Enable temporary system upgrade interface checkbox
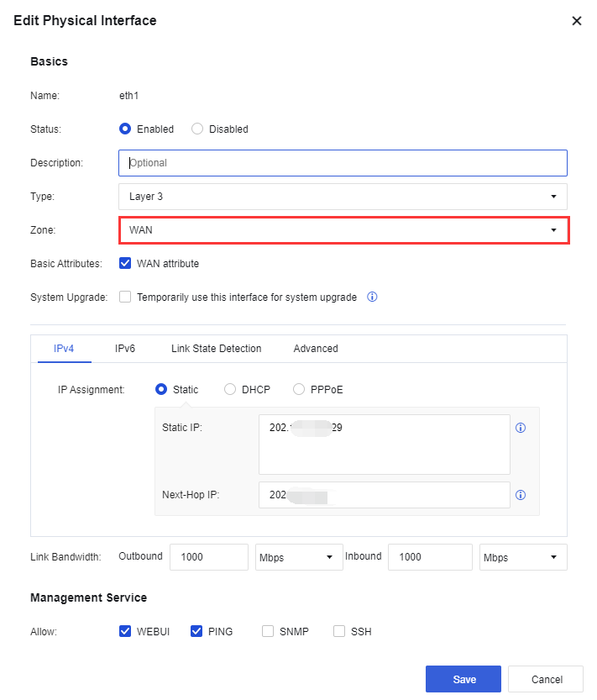 pos(126,297)
